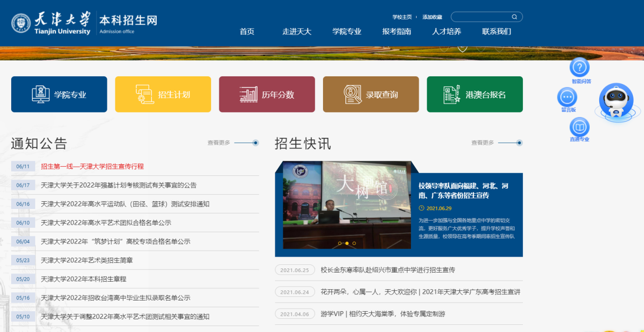Click the 历年分数 bar chart icon
Screen dimensions: 644x332
248,94
